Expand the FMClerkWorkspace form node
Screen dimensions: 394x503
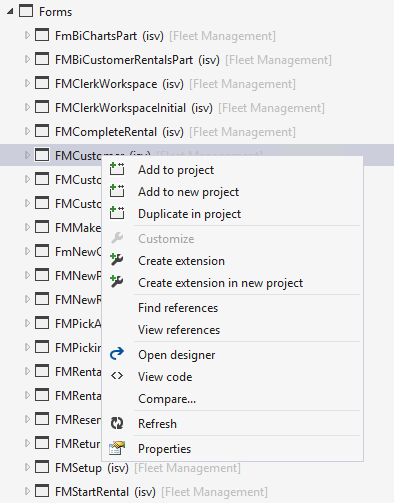click(27, 83)
